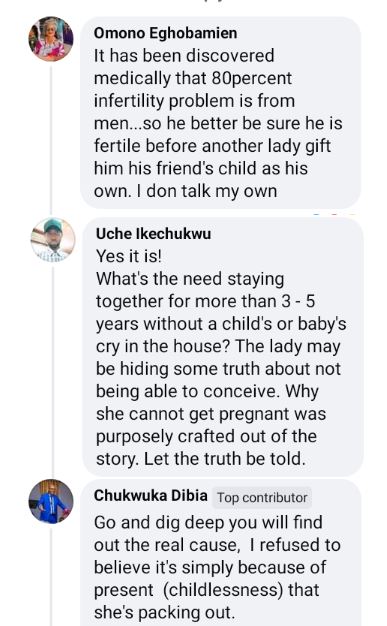Tap 'infertility problem is from' line
Viewport: 387px width, 626px height.
[x=194, y=101]
